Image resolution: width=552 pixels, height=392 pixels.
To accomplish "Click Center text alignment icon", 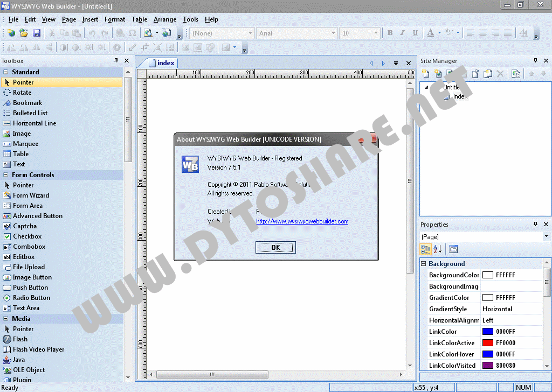I will (x=483, y=33).
